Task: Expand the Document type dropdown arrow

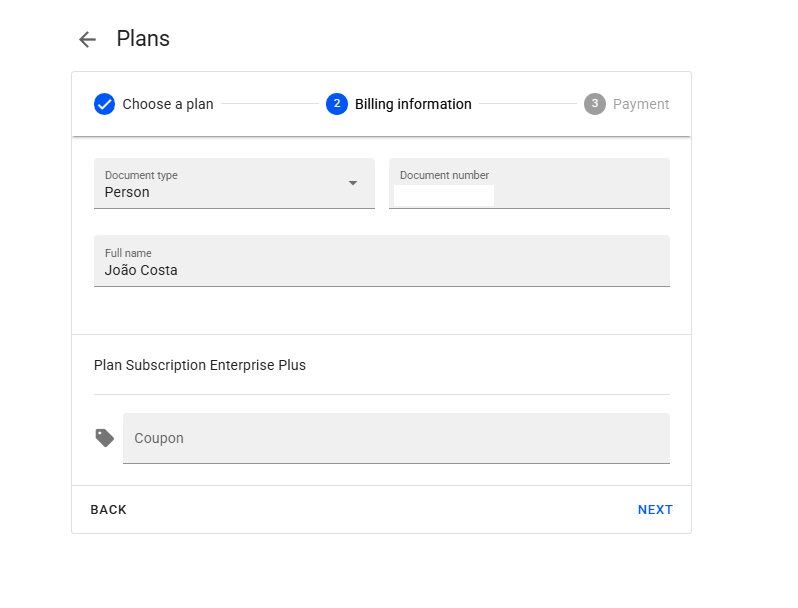Action: pyautogui.click(x=352, y=183)
